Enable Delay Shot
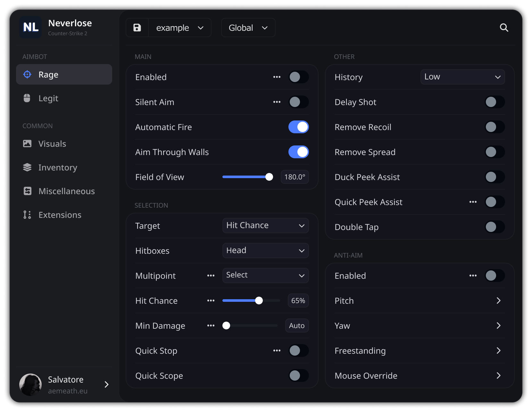Viewport: 532px width, 412px height. tap(495, 102)
